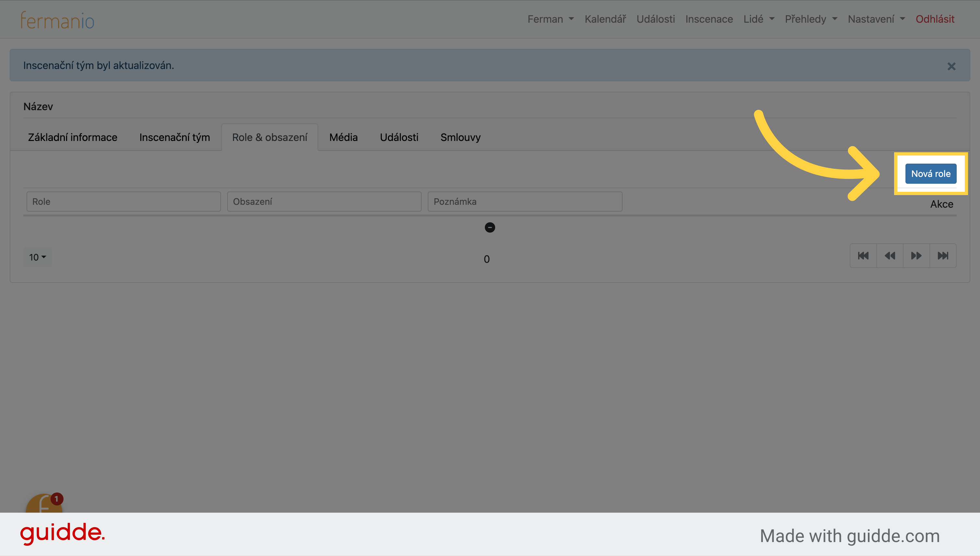The height and width of the screenshot is (556, 980).
Task: Go to the next page of roles
Action: tap(916, 255)
